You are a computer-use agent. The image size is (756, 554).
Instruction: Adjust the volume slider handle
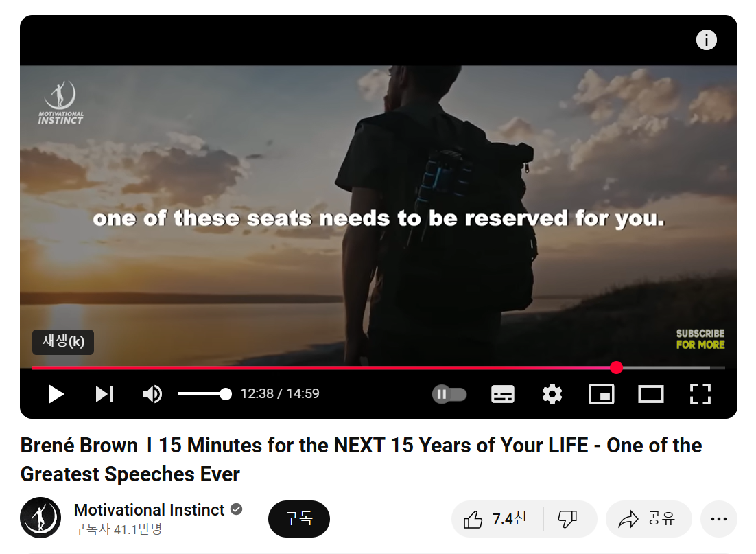(225, 394)
